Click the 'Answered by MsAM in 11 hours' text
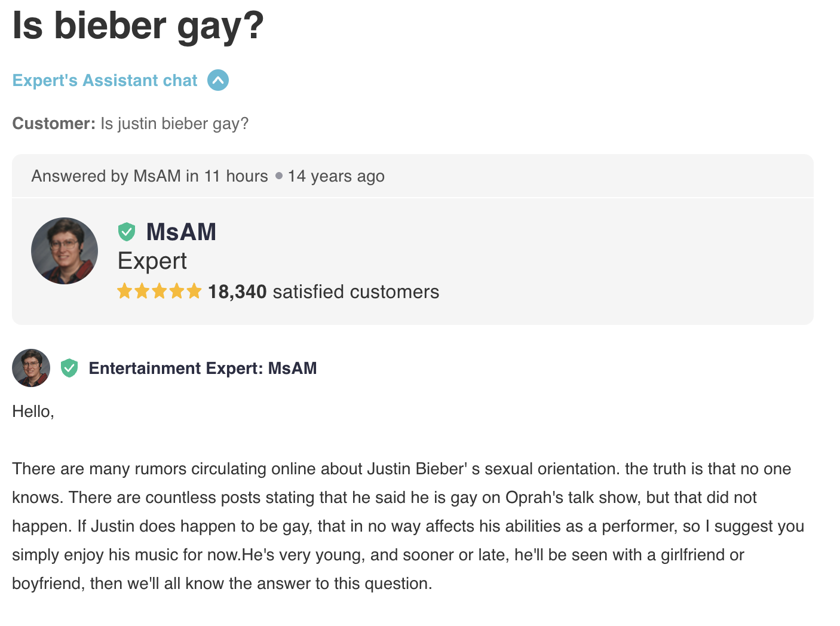Image resolution: width=840 pixels, height=626 pixels. (x=150, y=176)
